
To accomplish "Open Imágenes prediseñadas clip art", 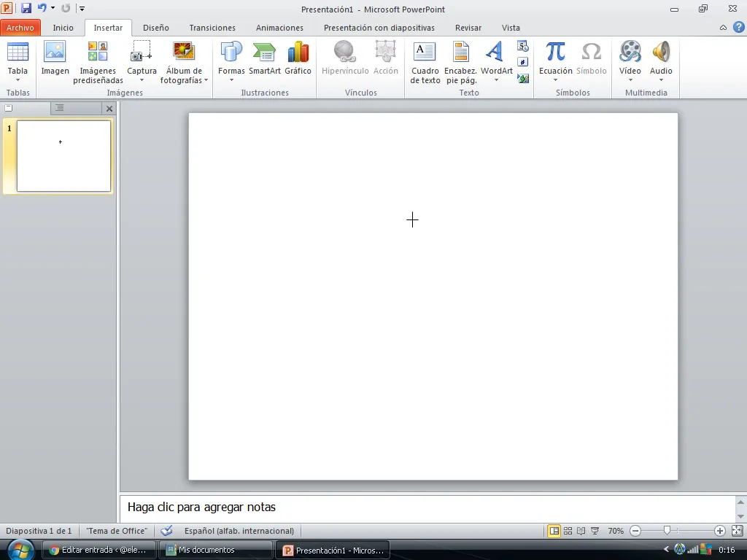I will point(98,63).
